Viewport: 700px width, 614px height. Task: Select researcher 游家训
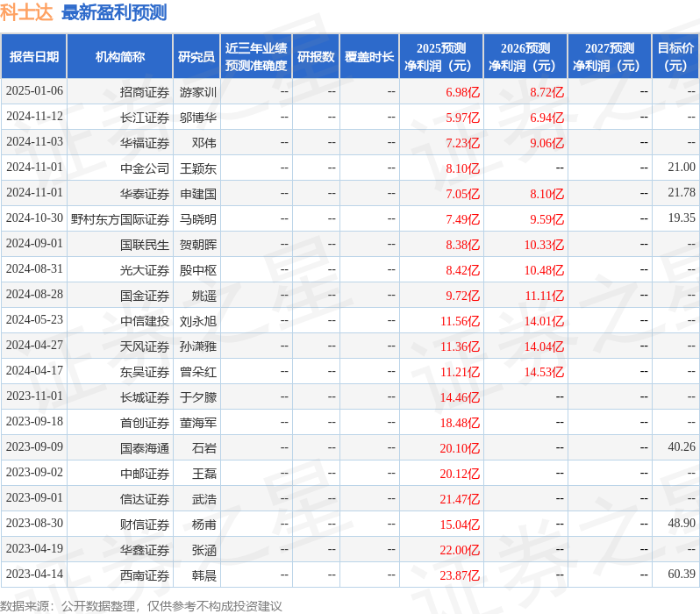pos(197,92)
